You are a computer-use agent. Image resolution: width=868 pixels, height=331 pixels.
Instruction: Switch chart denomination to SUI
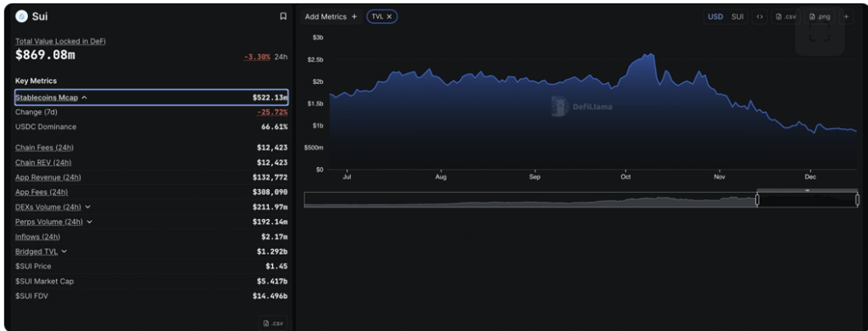pyautogui.click(x=737, y=17)
